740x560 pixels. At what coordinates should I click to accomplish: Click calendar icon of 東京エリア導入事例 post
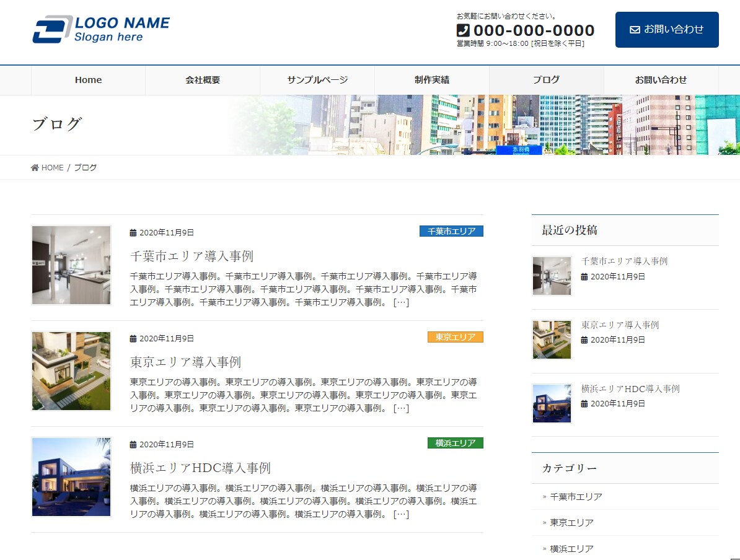(133, 339)
